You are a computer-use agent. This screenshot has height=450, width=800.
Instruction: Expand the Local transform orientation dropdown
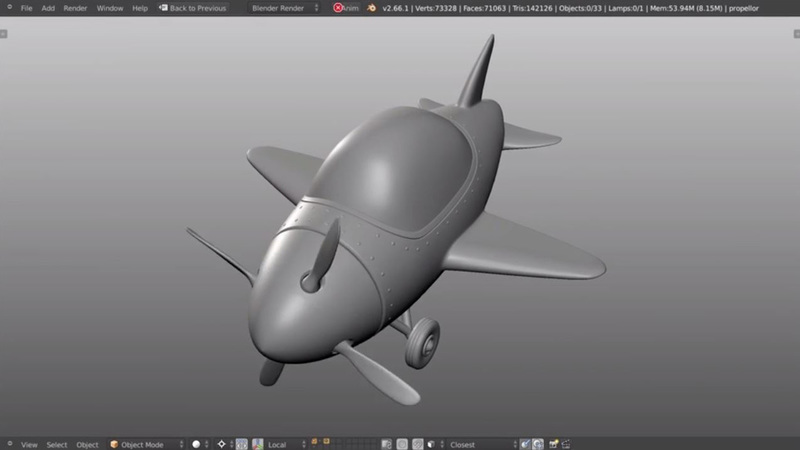click(285, 444)
